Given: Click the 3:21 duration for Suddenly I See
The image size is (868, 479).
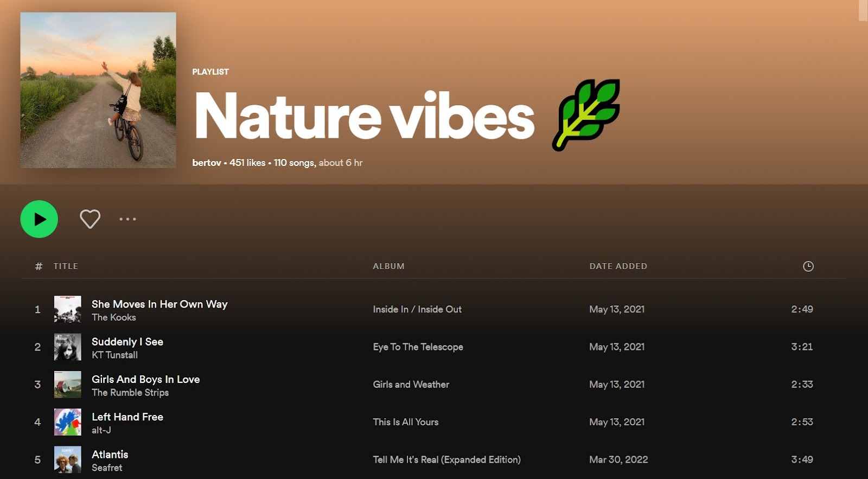Looking at the screenshot, I should pyautogui.click(x=802, y=347).
